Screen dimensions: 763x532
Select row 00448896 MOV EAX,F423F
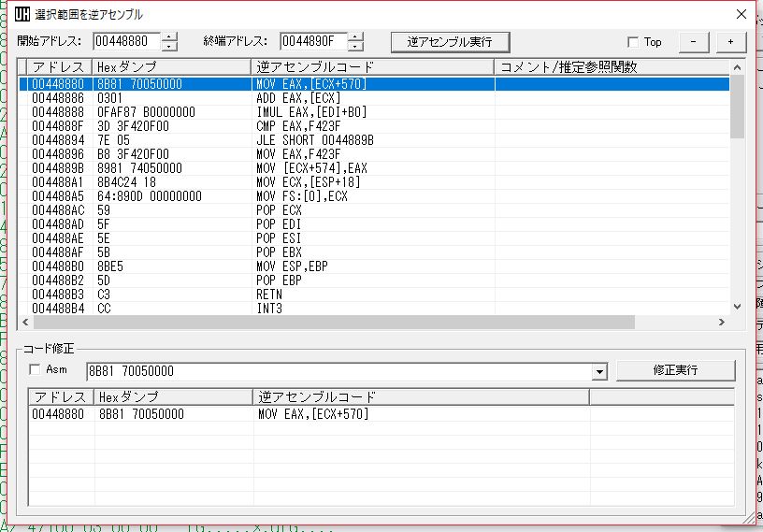click(374, 154)
